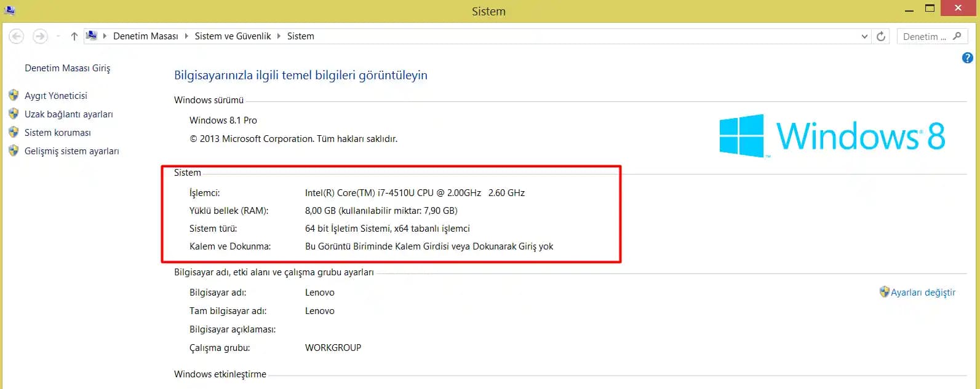Image resolution: width=980 pixels, height=389 pixels.
Task: Open recent locations dropdown arrow
Action: tap(58, 36)
